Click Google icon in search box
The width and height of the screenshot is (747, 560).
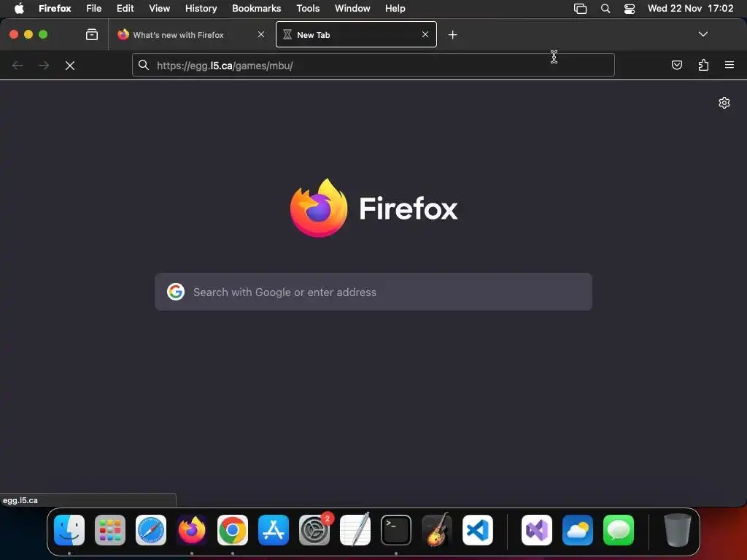click(x=176, y=292)
